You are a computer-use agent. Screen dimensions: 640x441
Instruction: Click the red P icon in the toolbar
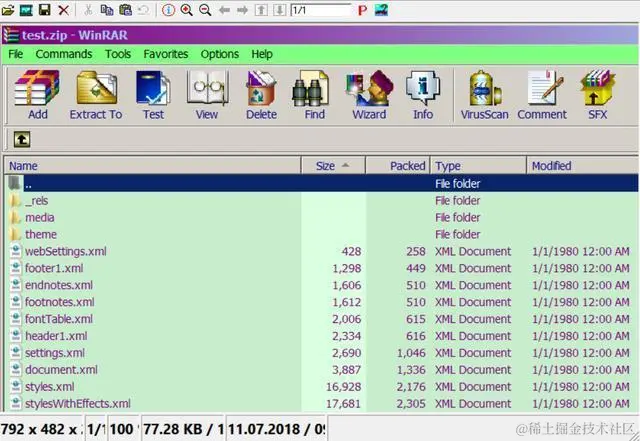pos(362,10)
